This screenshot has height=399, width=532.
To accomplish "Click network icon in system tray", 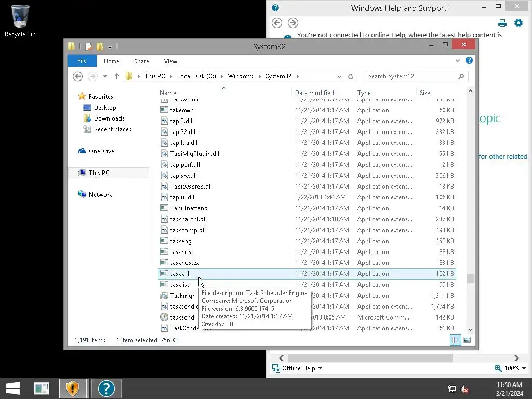I will [x=452, y=389].
